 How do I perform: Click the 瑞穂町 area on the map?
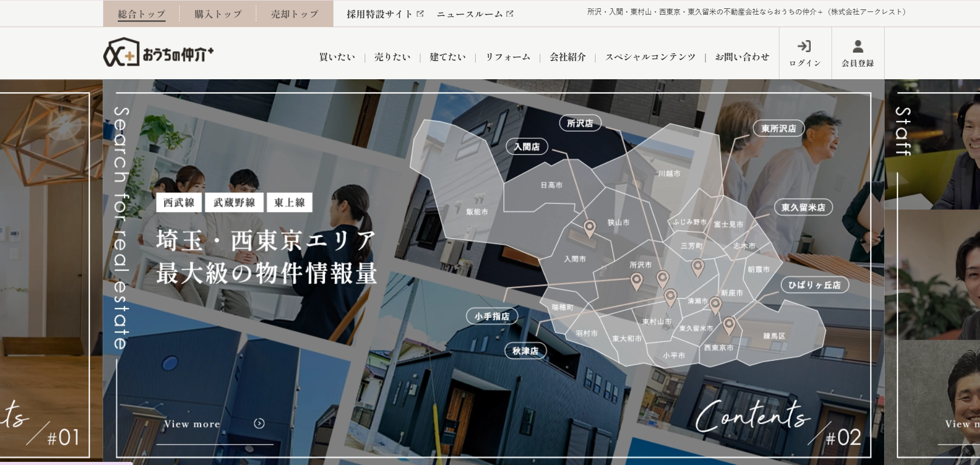[563, 308]
